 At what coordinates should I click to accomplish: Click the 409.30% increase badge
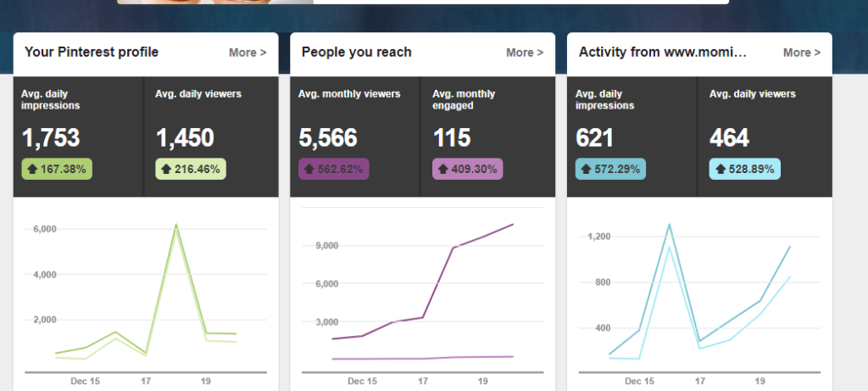468,169
